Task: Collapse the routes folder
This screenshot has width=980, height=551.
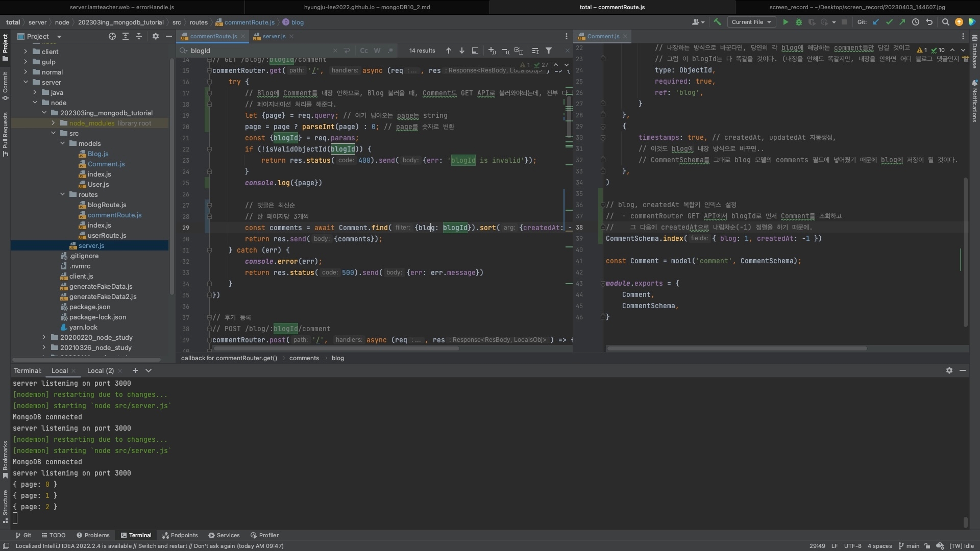Action: click(62, 194)
